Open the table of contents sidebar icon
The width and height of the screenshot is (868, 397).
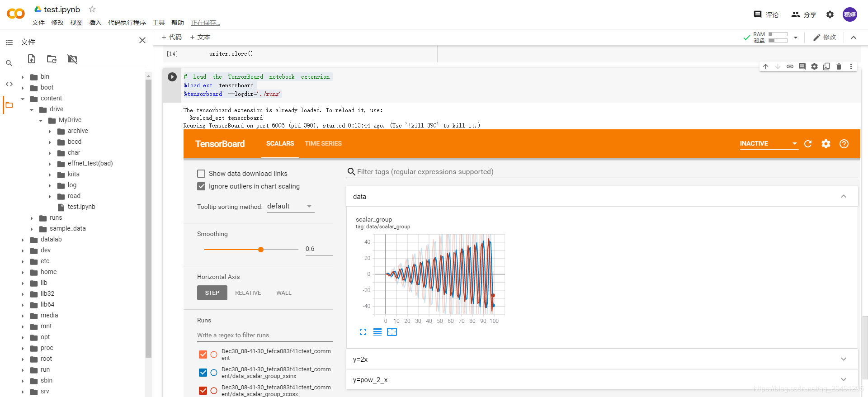pos(9,43)
